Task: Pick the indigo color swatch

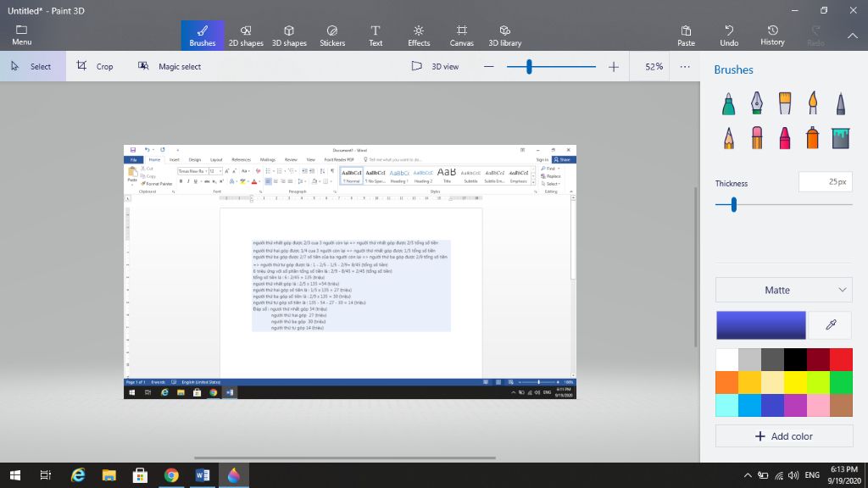Action: [x=772, y=405]
